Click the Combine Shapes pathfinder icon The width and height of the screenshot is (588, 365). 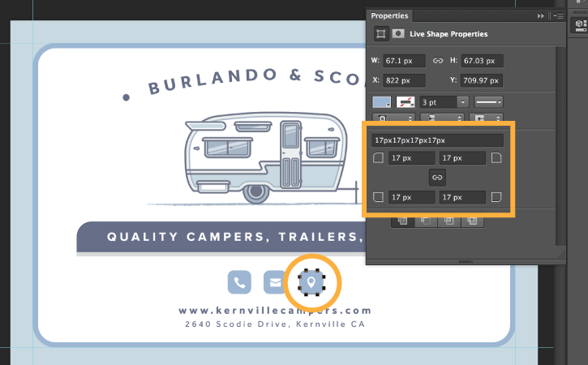(403, 221)
